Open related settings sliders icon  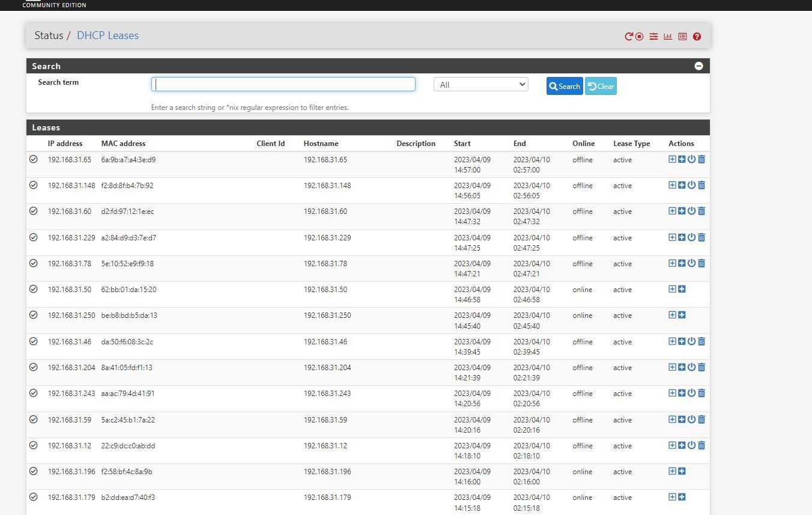click(x=653, y=37)
